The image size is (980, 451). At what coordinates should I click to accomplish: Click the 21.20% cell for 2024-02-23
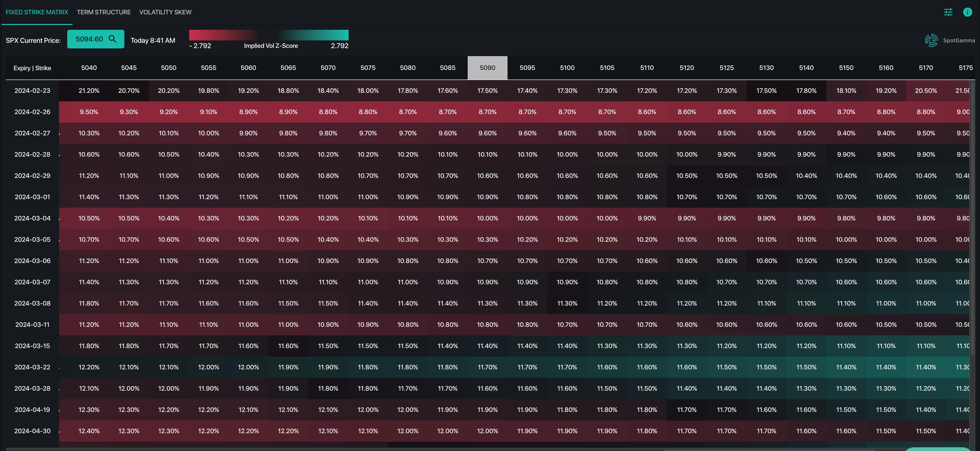click(x=89, y=91)
